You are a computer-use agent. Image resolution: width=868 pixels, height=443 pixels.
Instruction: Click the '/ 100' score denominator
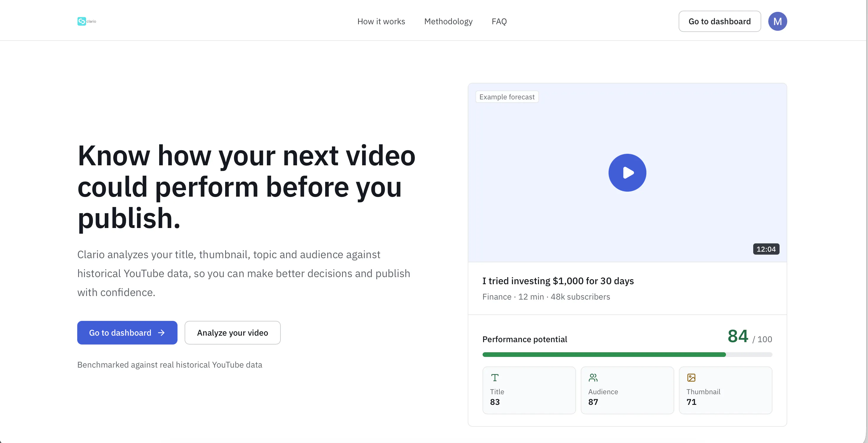pos(762,339)
